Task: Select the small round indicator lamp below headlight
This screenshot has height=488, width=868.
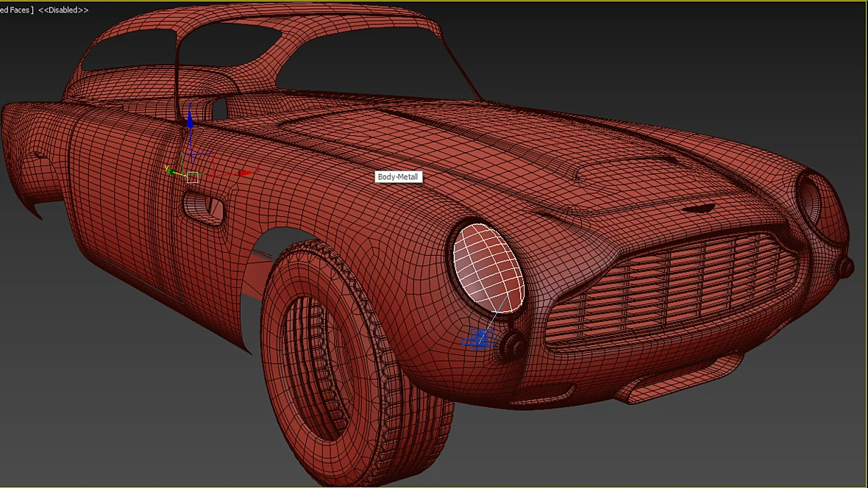Action: [x=513, y=346]
